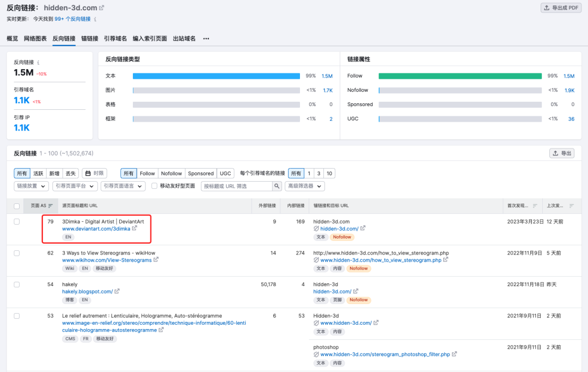
Task: Open external link icon next to wikihow.com/View-Stereograms
Action: [x=156, y=259]
